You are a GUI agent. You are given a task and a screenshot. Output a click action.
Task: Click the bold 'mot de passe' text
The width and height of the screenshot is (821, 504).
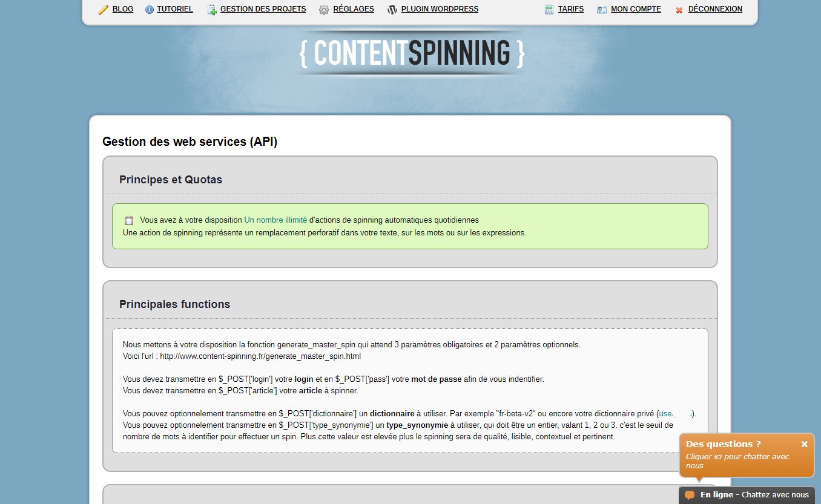point(436,379)
